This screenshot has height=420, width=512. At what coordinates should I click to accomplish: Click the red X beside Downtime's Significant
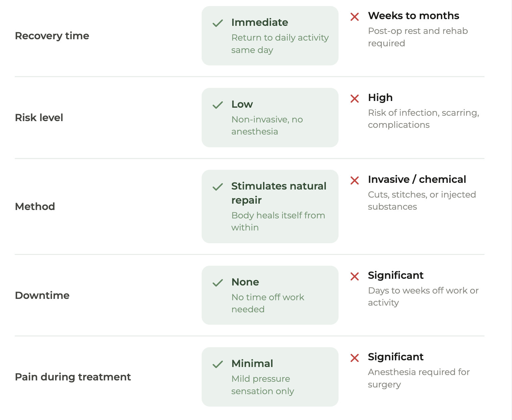point(355,276)
